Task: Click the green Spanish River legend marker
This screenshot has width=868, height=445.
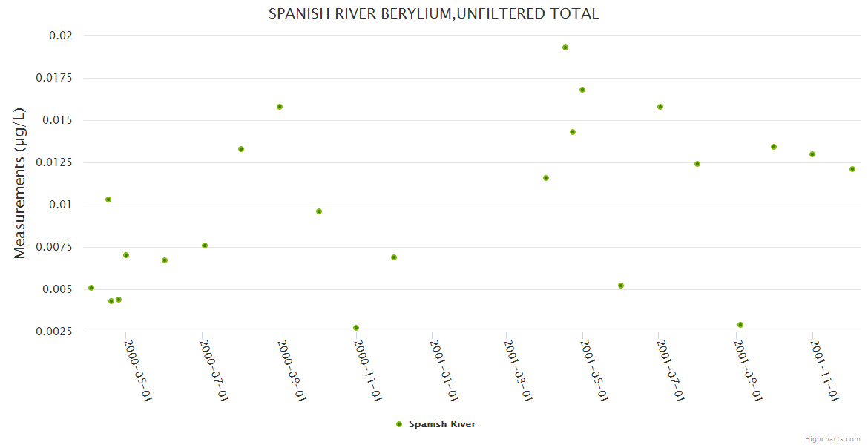Action: pyautogui.click(x=399, y=424)
